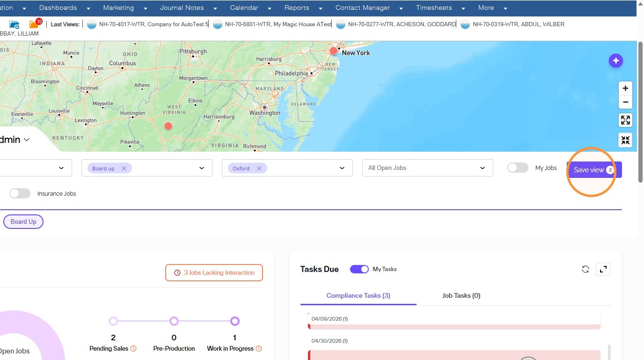Remove the Board up filter chip
644x360 pixels.
[x=124, y=168]
